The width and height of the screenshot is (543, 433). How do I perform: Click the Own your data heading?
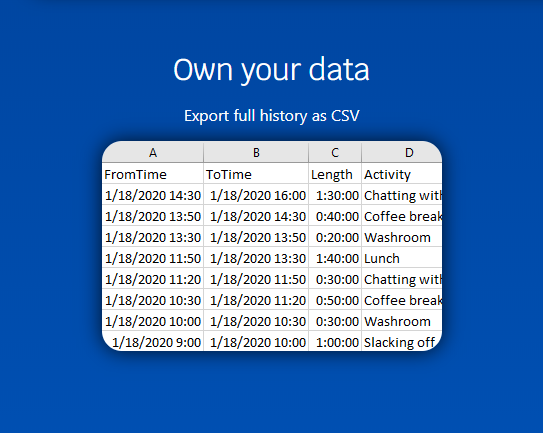(x=272, y=70)
